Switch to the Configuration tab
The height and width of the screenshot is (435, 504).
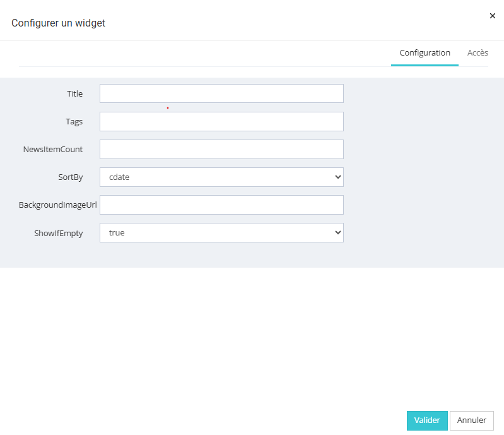[x=425, y=53]
